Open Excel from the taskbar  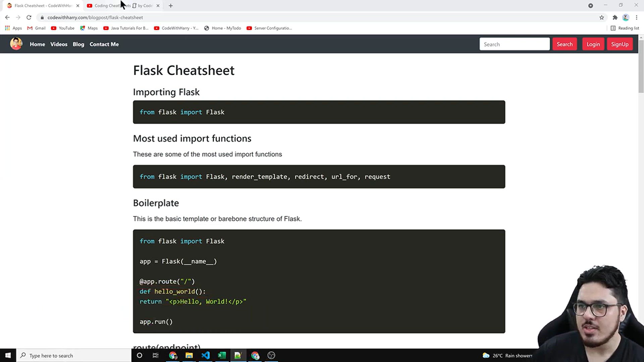222,355
